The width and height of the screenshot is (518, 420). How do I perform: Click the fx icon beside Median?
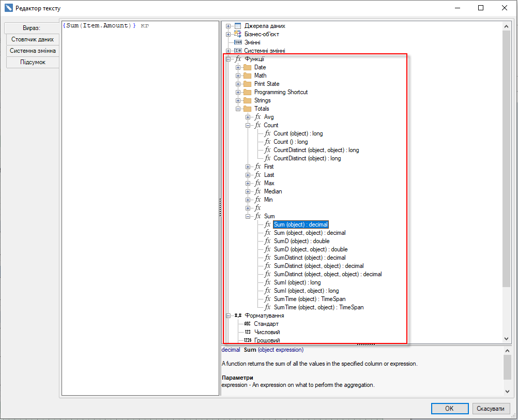[257, 191]
